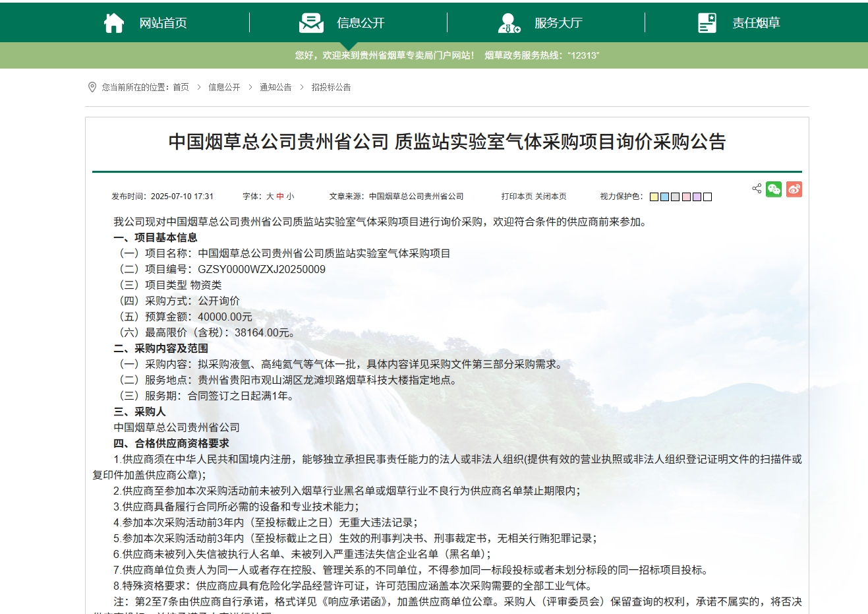
Task: Click heading 三、采购人
Action: (x=140, y=412)
